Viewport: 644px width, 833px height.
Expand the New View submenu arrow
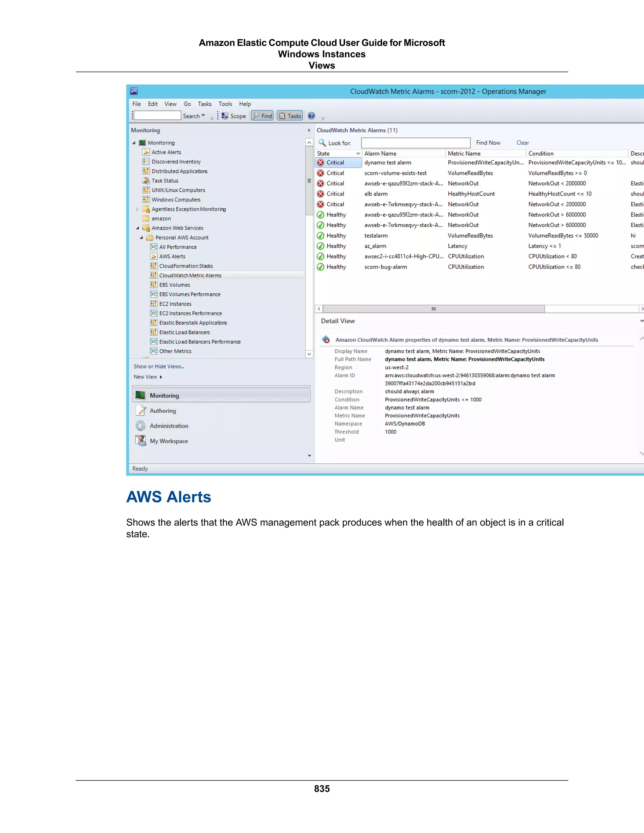pyautogui.click(x=161, y=377)
